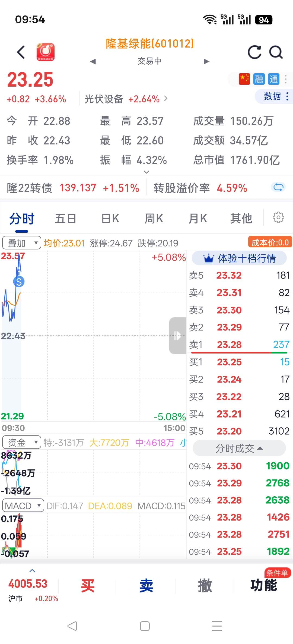This screenshot has height=644, width=293.
Task: Go to previous stock arrow
Action: click(93, 61)
